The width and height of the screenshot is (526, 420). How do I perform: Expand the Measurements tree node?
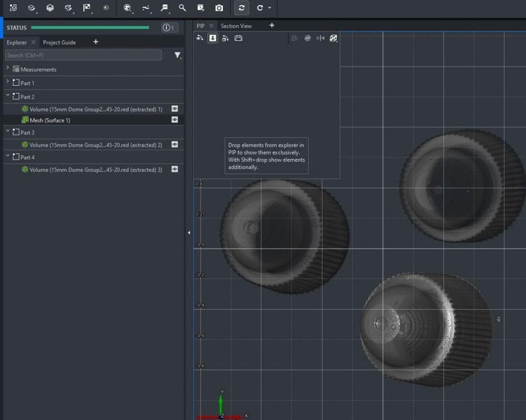coord(8,68)
